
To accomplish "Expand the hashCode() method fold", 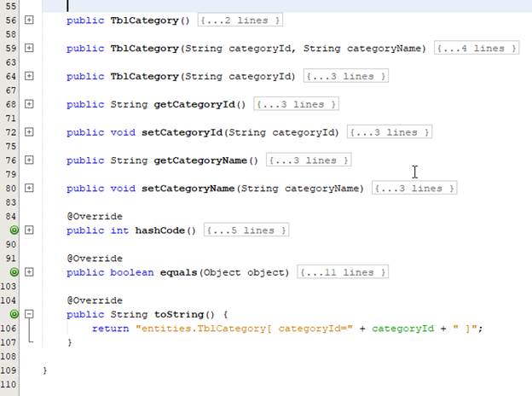I will coord(29,230).
